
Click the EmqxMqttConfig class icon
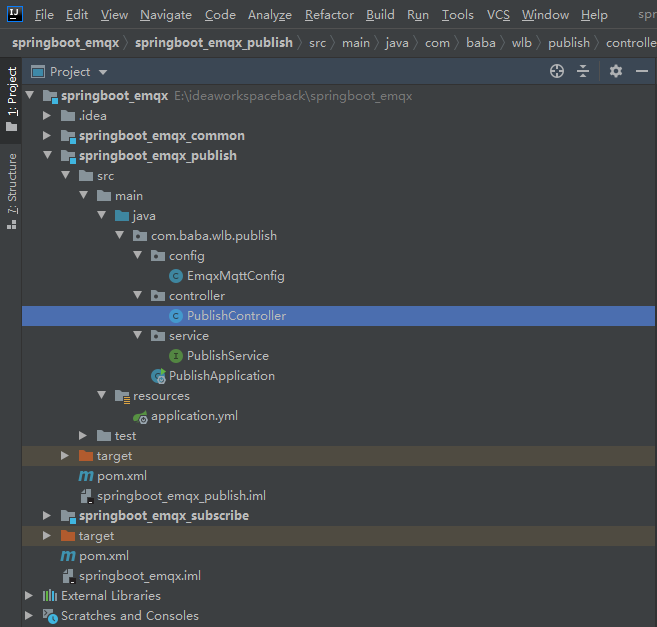(x=176, y=276)
